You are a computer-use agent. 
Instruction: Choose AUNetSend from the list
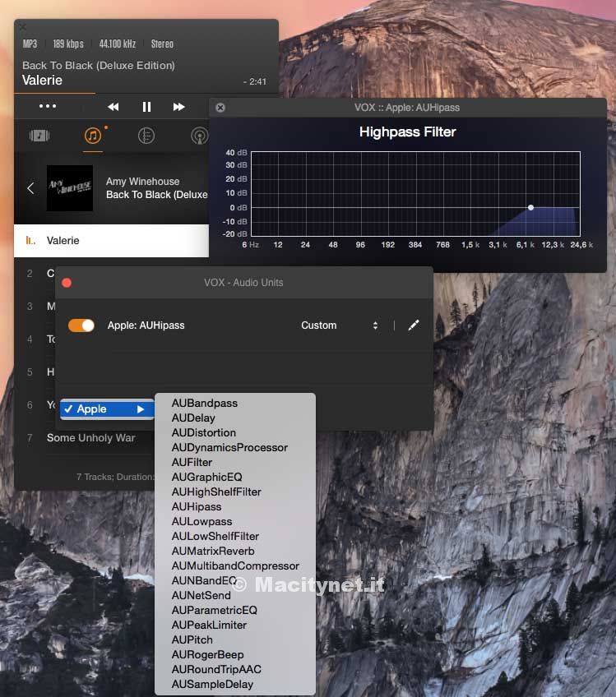(x=235, y=595)
